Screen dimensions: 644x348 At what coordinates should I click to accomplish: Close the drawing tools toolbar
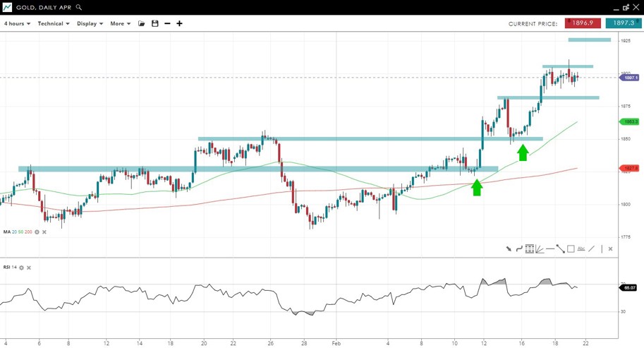click(610, 248)
